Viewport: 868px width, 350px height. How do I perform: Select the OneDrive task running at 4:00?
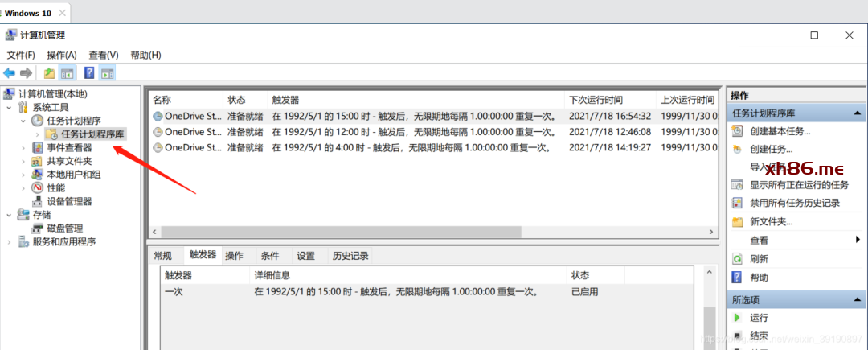point(435,147)
